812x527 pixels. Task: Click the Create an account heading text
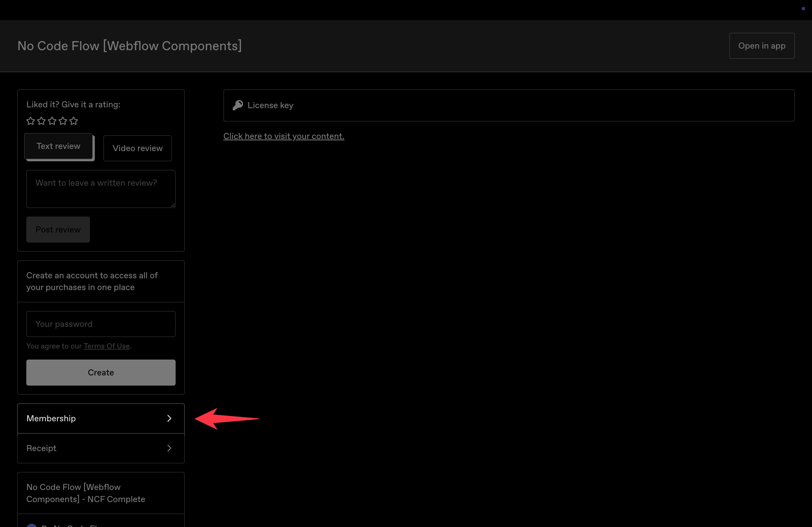click(92, 281)
